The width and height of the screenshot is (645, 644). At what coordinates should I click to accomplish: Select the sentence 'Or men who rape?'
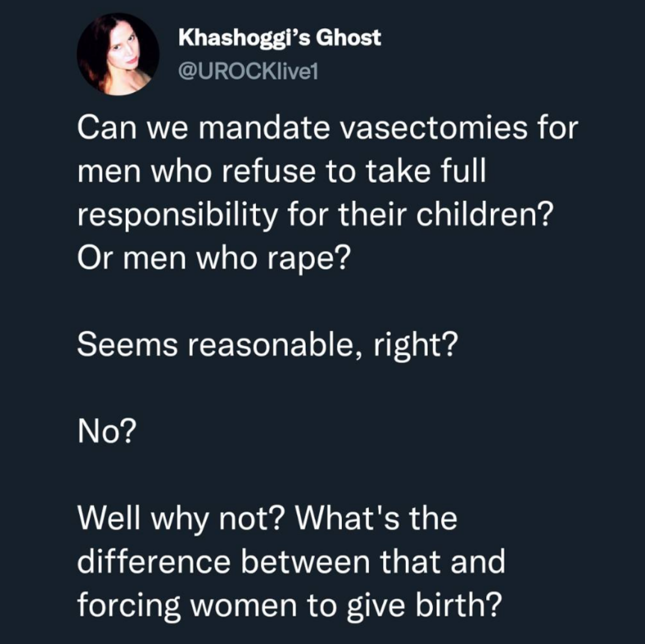[215, 259]
